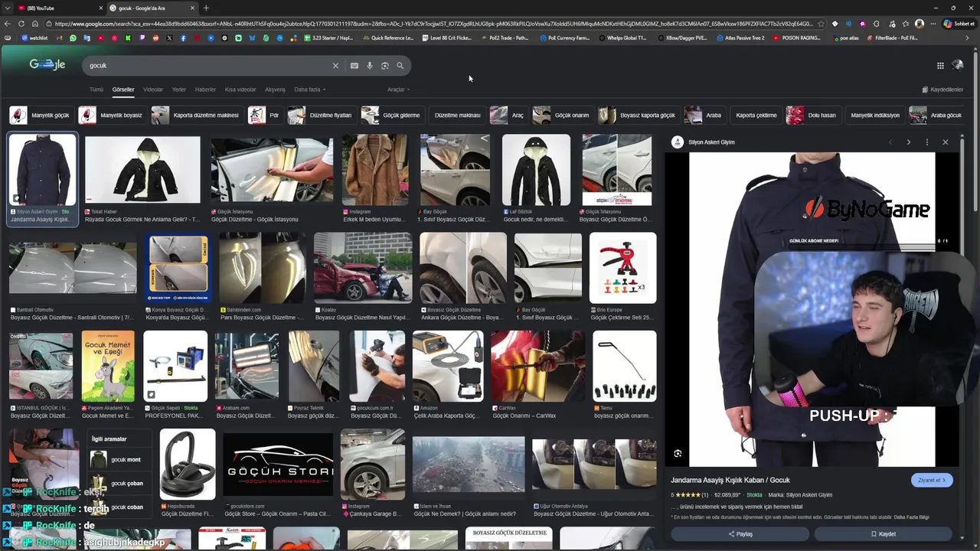This screenshot has height=551, width=980.
Task: Click the search input field
Action: (207, 66)
